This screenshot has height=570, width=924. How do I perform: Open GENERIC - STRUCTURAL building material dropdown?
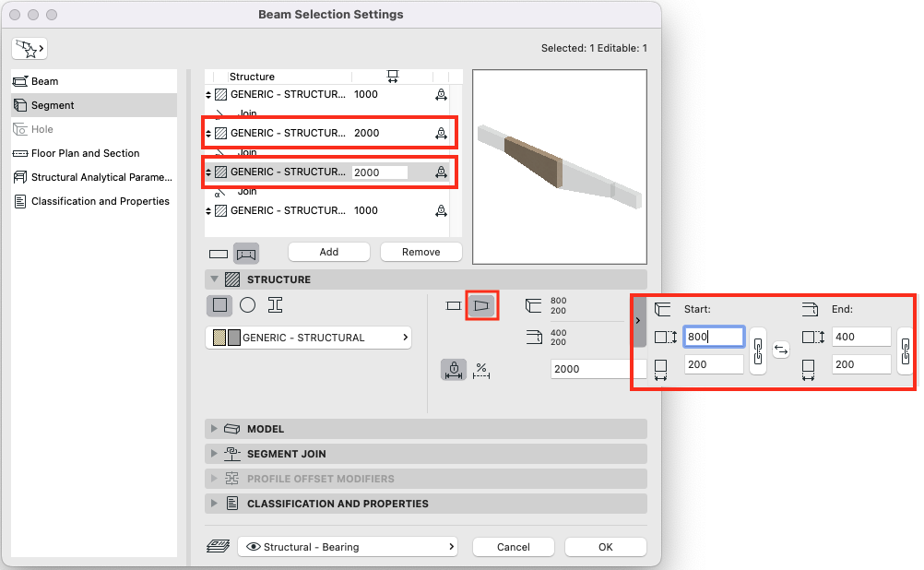tap(308, 338)
